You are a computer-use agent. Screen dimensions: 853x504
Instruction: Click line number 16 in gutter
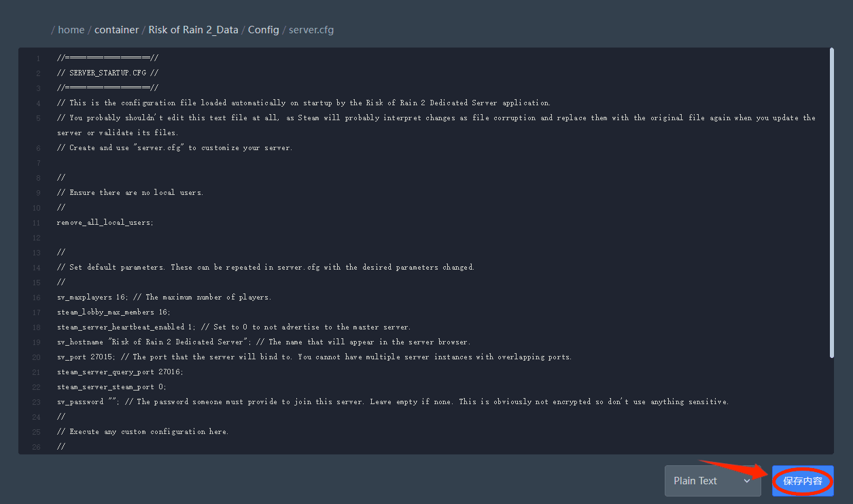click(37, 298)
